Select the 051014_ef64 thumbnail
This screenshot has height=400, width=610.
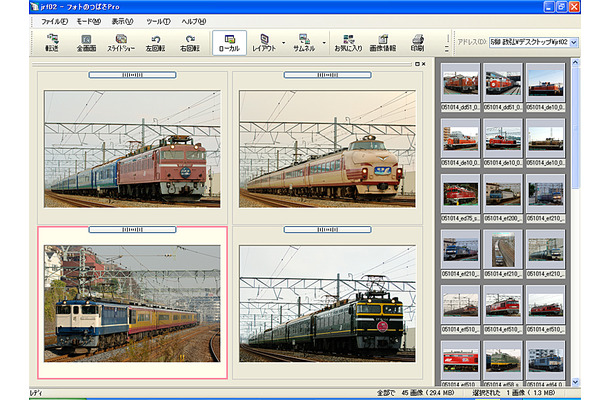[x=545, y=360]
